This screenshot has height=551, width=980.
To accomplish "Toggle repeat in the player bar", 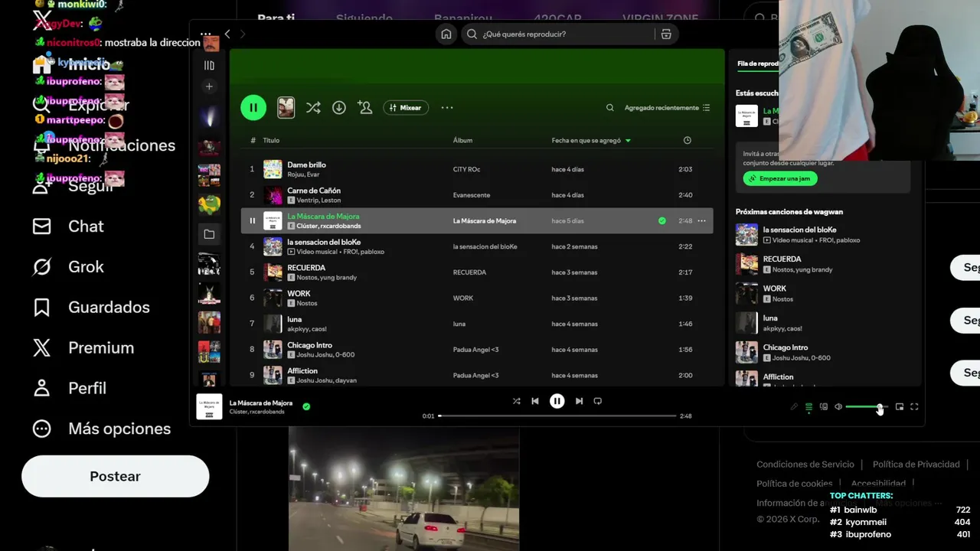I will 598,401.
